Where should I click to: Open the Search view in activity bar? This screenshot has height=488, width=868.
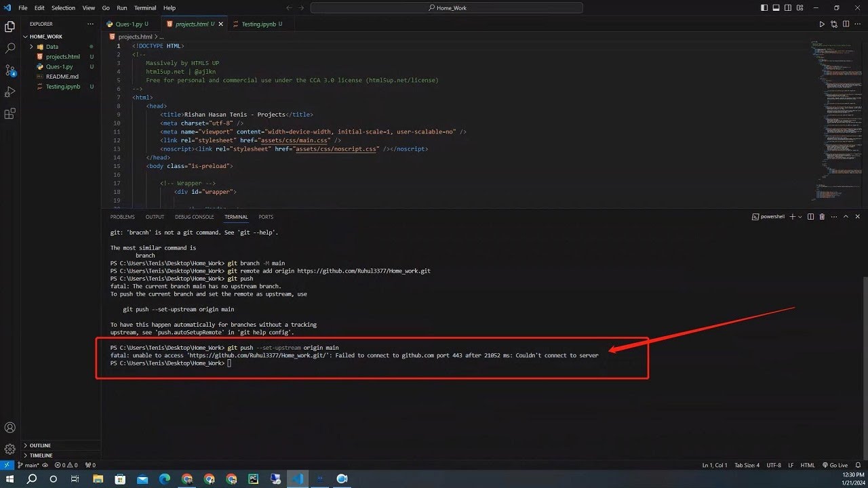pyautogui.click(x=10, y=48)
